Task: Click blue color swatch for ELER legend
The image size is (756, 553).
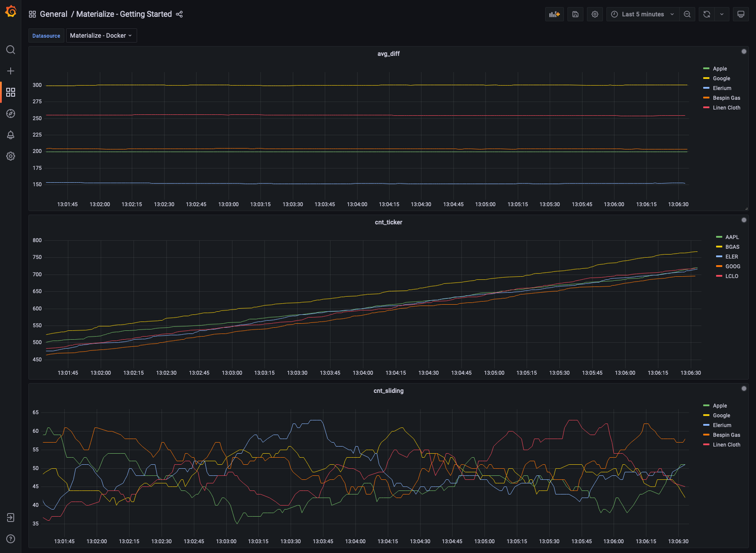Action: [x=719, y=257]
